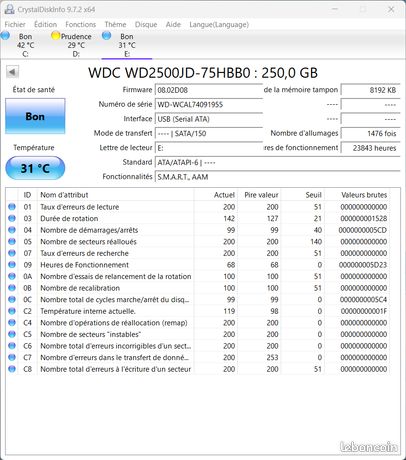Select the Durée de rotation attribute row
Viewport: 406px width, 460px height.
tap(198, 218)
